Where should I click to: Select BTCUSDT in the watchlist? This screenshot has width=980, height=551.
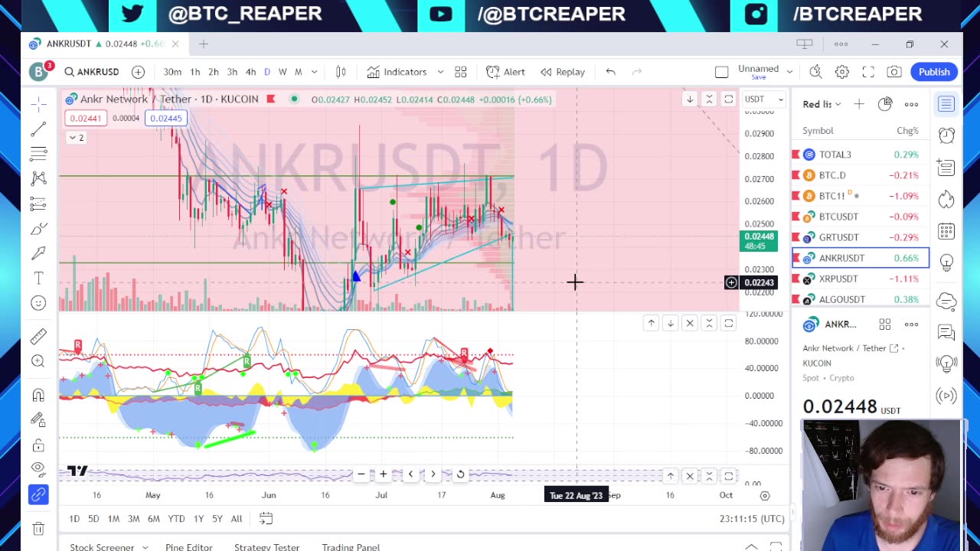pyautogui.click(x=861, y=217)
